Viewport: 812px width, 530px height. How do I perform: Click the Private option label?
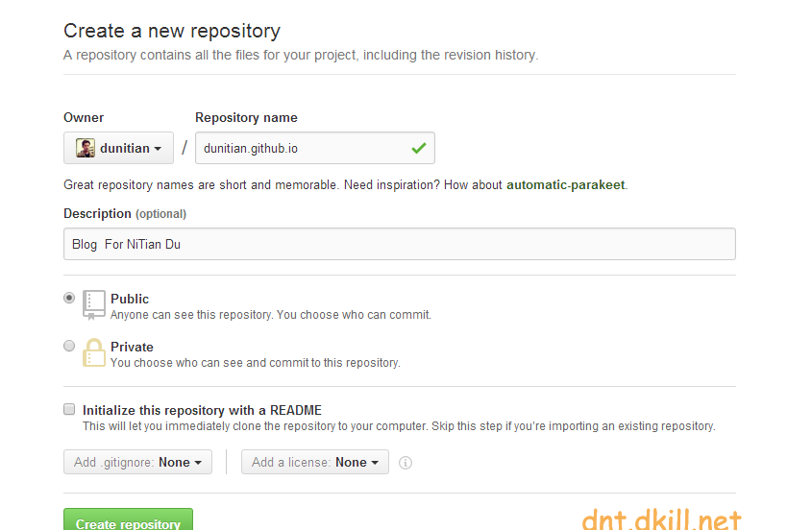tap(132, 347)
